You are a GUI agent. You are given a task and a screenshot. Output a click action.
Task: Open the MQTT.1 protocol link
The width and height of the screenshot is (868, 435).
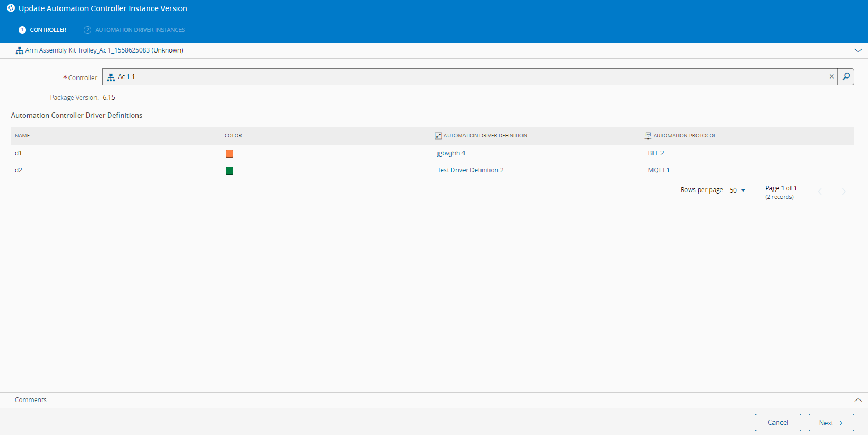(659, 170)
